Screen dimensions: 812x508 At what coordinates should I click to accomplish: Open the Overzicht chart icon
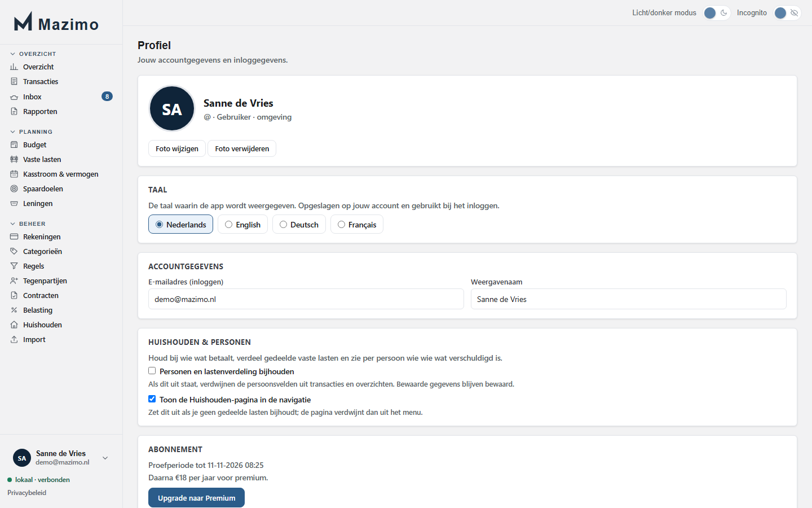14,67
